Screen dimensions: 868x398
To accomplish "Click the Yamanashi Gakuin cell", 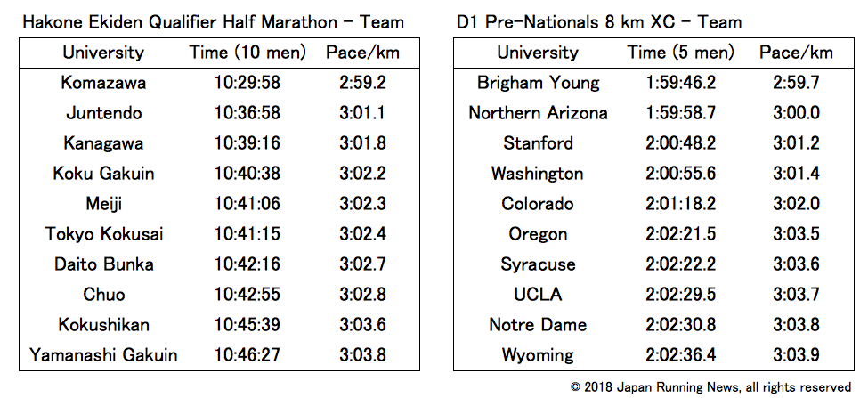I will (103, 355).
